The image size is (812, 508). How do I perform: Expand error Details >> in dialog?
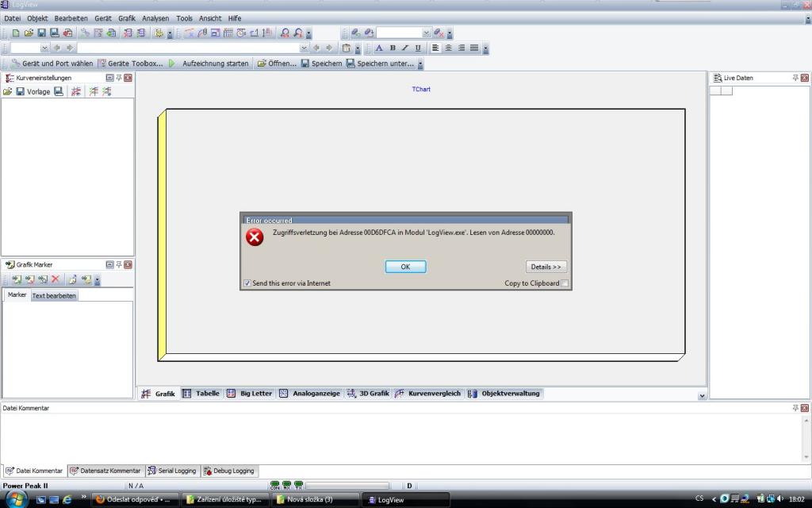pos(546,267)
